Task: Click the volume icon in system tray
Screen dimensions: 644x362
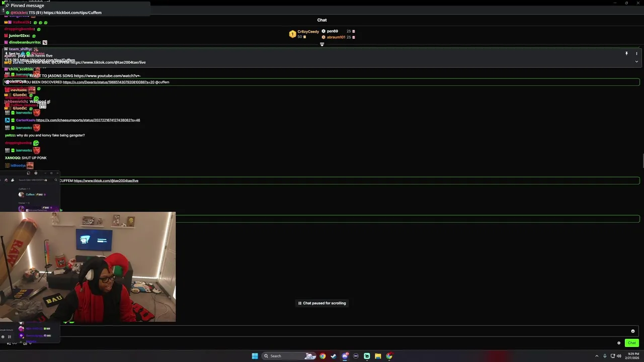Action: [x=619, y=356]
